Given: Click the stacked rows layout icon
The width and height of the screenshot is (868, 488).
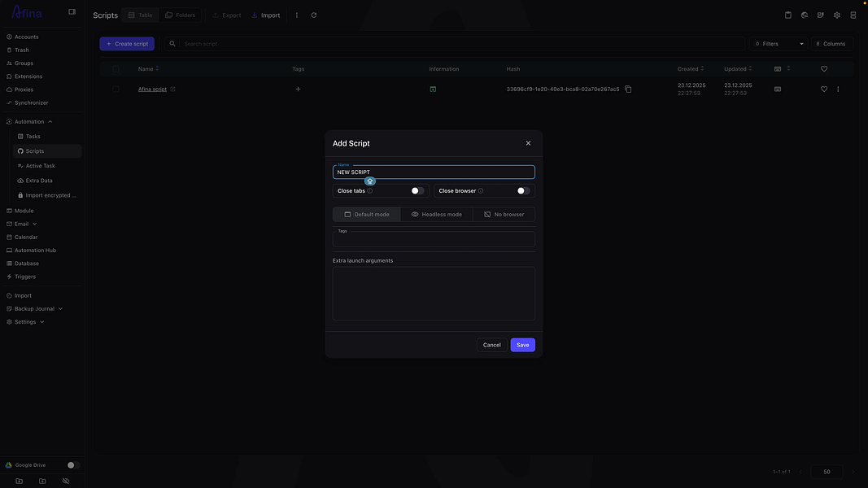Looking at the screenshot, I should point(853,15).
